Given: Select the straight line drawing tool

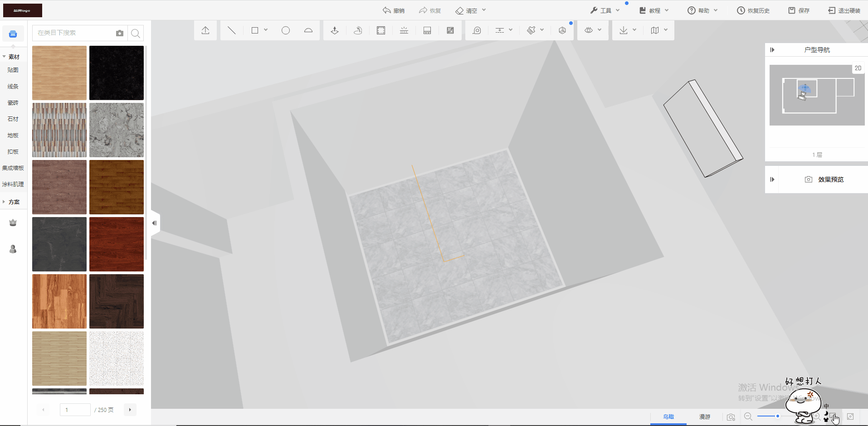Looking at the screenshot, I should point(231,30).
